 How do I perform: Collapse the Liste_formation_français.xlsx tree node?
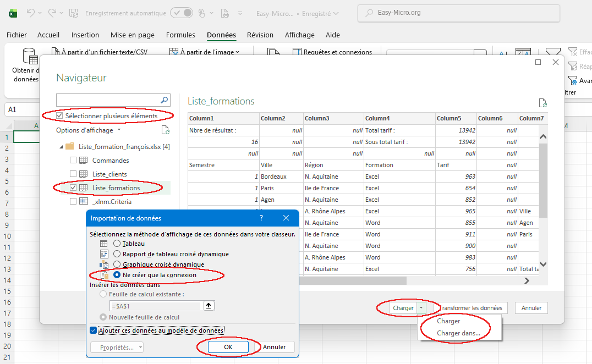61,147
